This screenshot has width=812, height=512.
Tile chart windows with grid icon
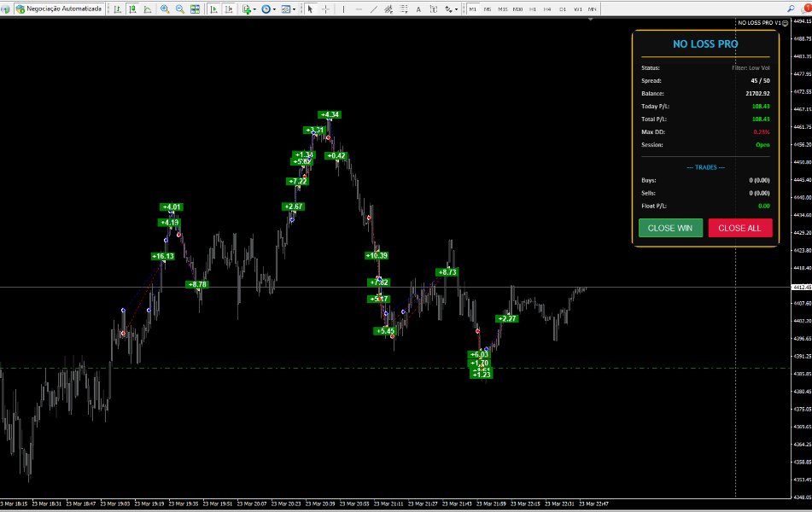pyautogui.click(x=195, y=9)
